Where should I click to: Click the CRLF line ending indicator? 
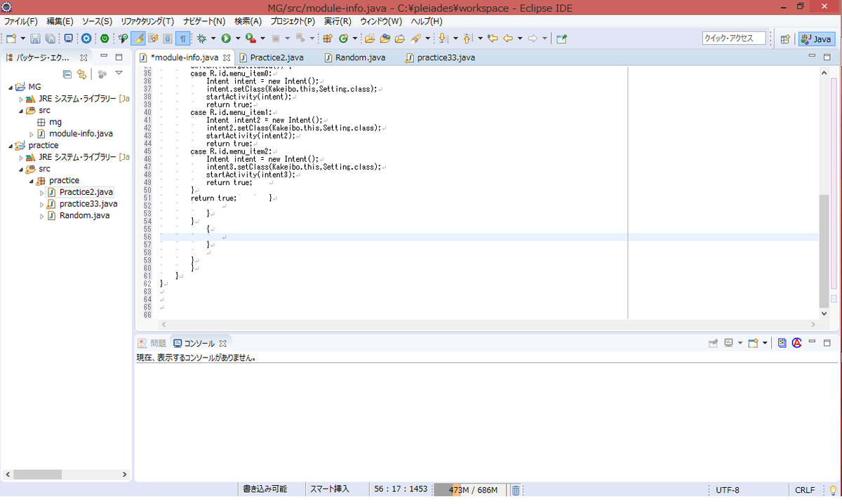pos(806,490)
